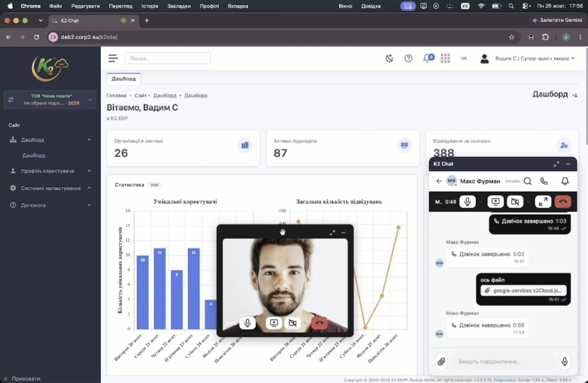Image resolution: width=588 pixels, height=383 pixels.
Task: Mute microphone in floating video window
Action: pos(247,323)
